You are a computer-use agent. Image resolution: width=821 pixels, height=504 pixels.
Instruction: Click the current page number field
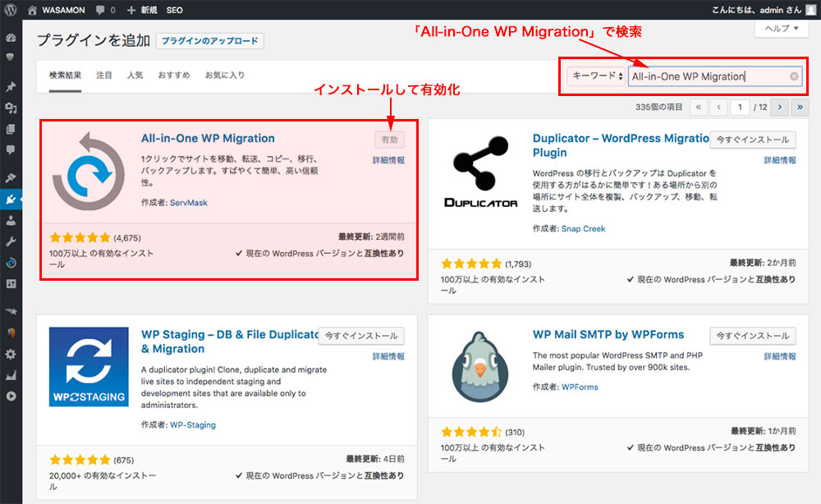coord(740,108)
